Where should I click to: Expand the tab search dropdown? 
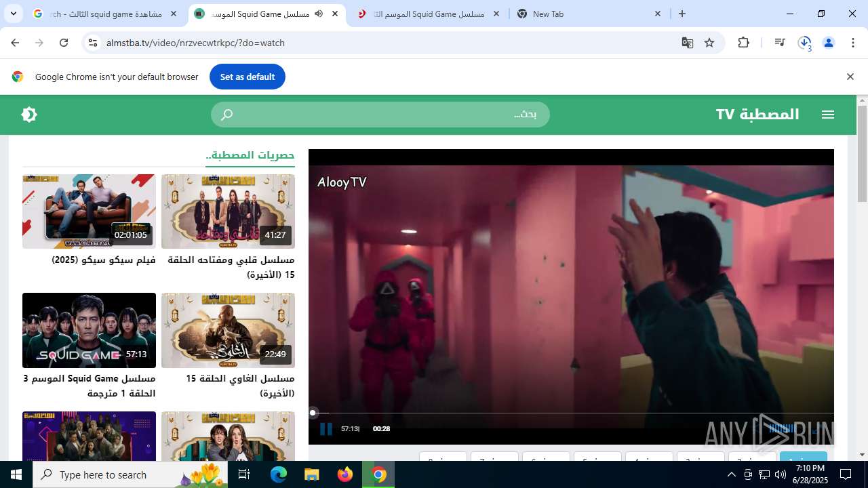coord(14,14)
